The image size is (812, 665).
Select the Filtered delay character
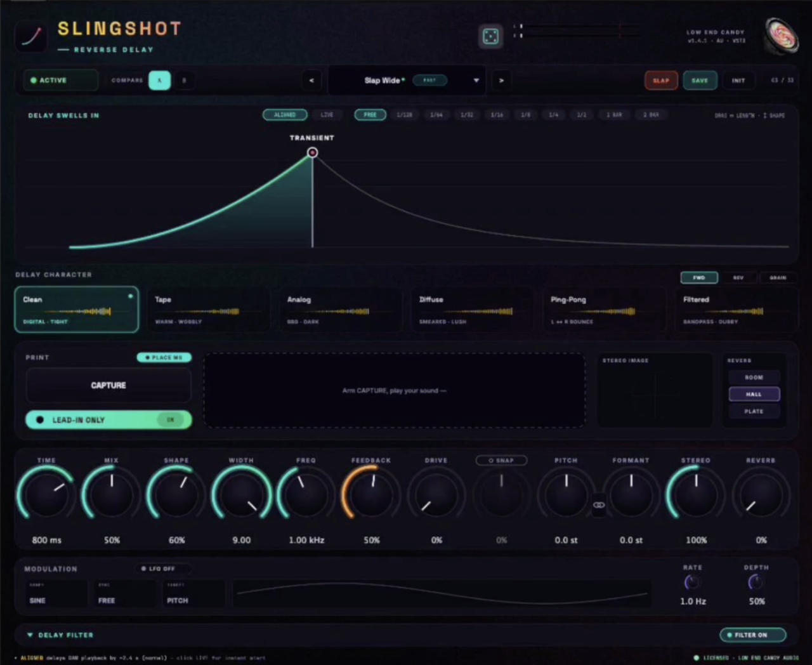pyautogui.click(x=736, y=310)
